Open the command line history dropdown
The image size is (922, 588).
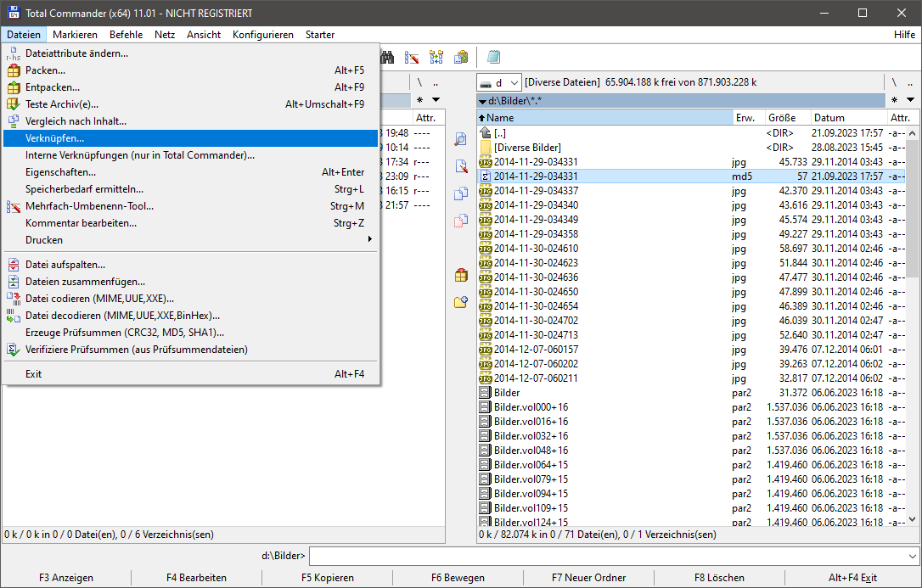912,556
